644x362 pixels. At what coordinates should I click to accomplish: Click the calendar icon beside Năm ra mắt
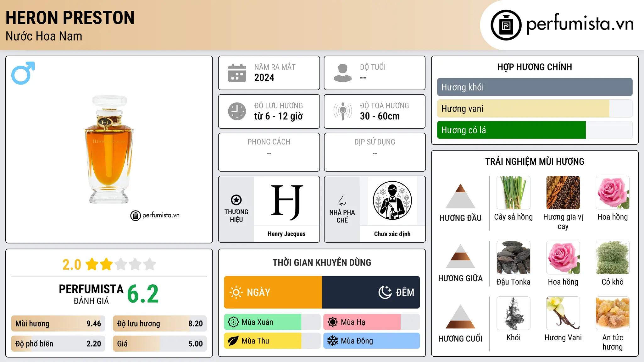(x=237, y=73)
